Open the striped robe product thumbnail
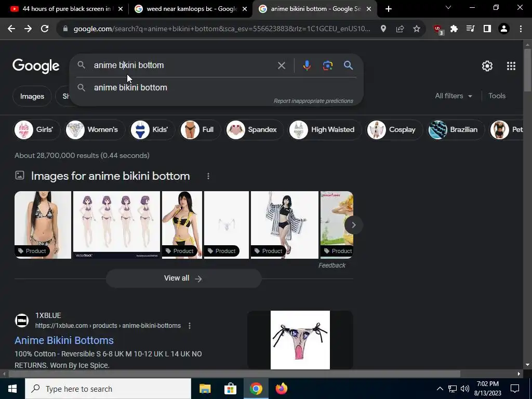 click(284, 225)
